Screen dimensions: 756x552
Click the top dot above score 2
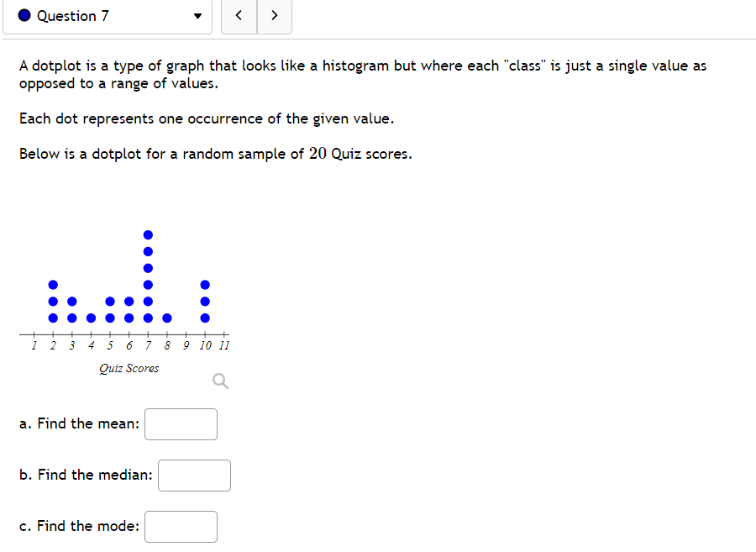pos(53,284)
